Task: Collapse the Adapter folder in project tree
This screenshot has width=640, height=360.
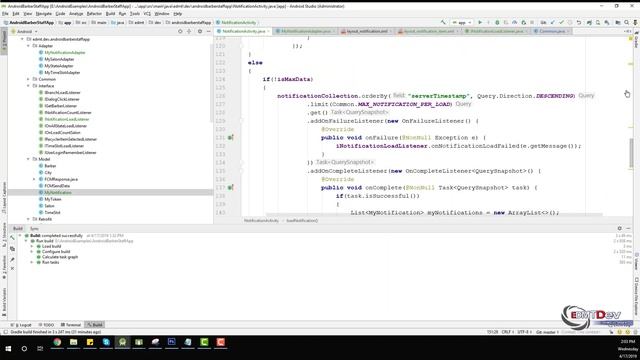Action: [x=29, y=46]
